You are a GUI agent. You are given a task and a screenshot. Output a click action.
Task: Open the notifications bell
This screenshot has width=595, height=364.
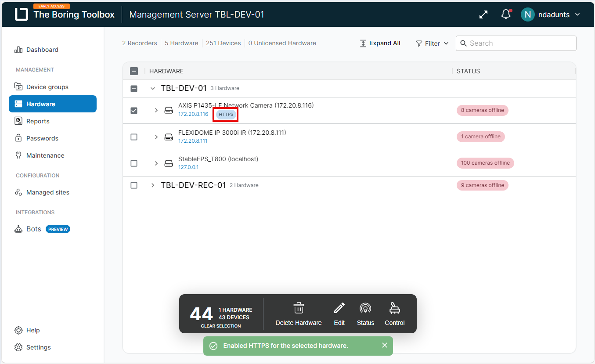[506, 14]
